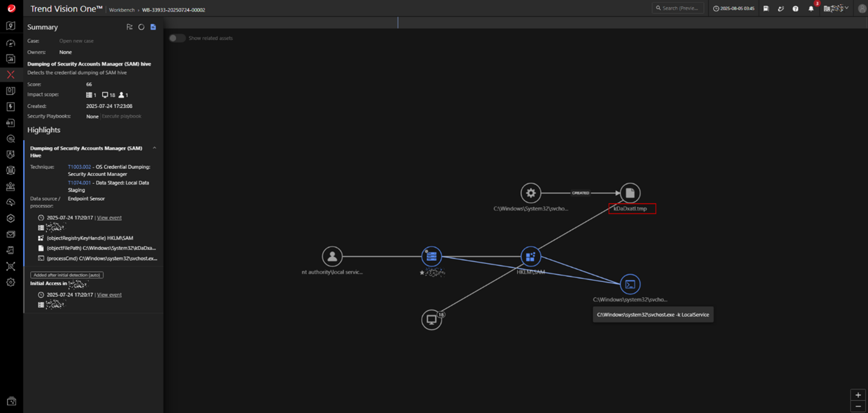868x413 pixels.
Task: Open the settings gear in the sidebar
Action: tap(10, 282)
